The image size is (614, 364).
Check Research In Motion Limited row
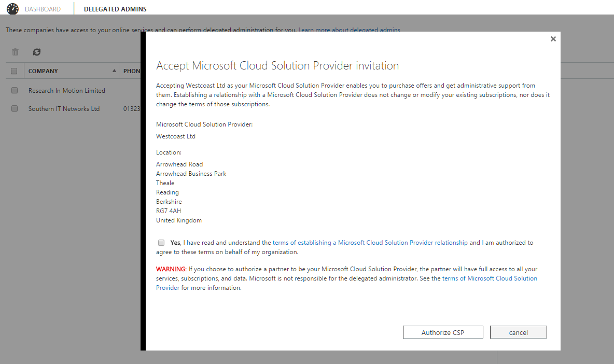(x=15, y=90)
